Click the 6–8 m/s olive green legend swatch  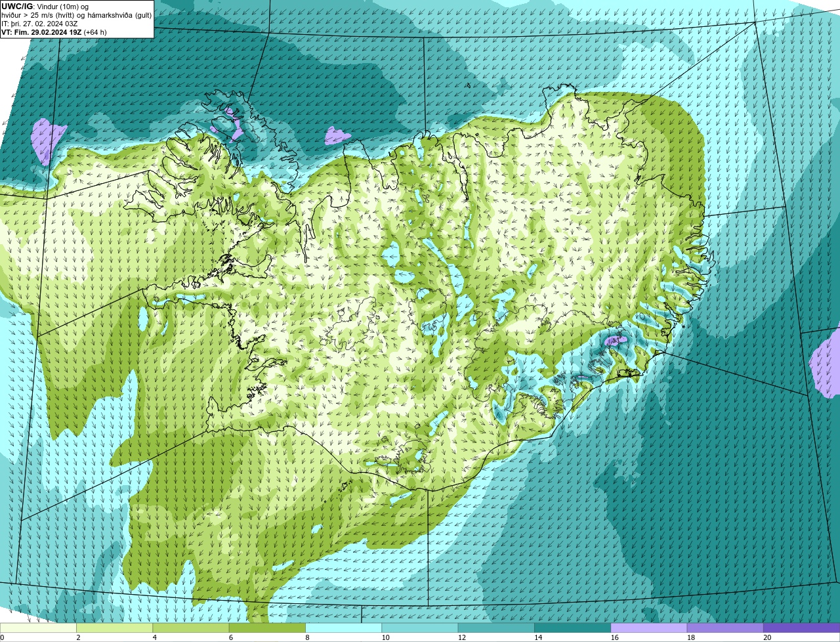pos(267,628)
